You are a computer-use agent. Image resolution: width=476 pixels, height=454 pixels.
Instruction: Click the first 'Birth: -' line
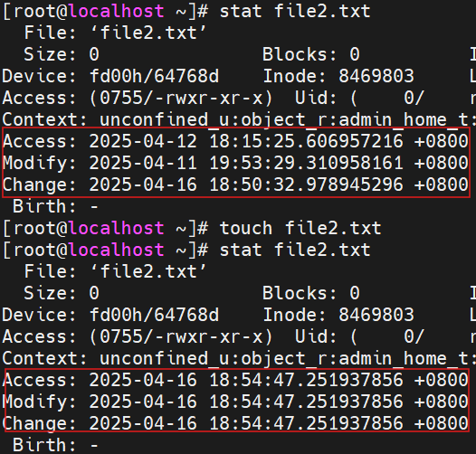55,207
